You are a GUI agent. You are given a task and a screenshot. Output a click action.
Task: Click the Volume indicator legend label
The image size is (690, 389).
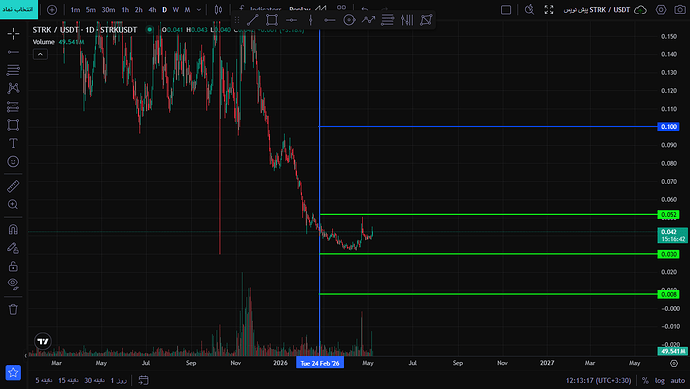(x=44, y=42)
